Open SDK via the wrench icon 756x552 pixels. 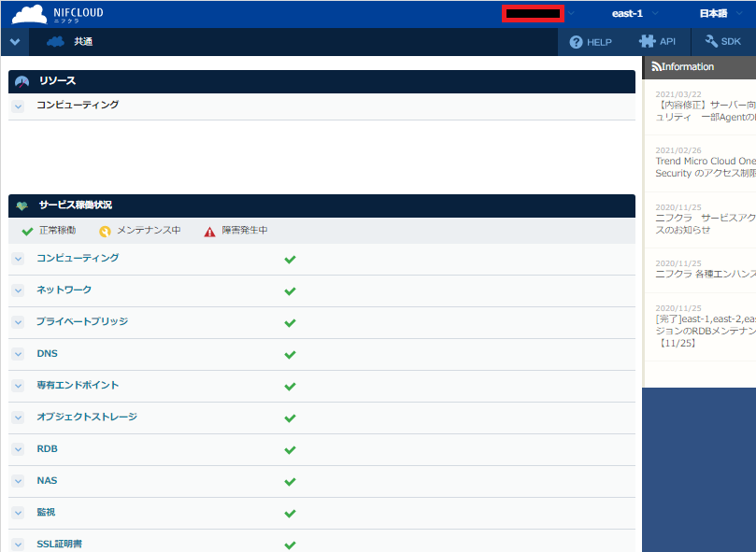pos(712,42)
